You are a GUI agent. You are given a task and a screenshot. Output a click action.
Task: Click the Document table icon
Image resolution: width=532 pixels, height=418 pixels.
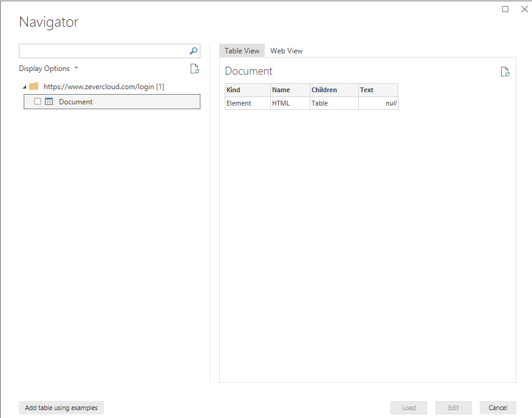[49, 101]
